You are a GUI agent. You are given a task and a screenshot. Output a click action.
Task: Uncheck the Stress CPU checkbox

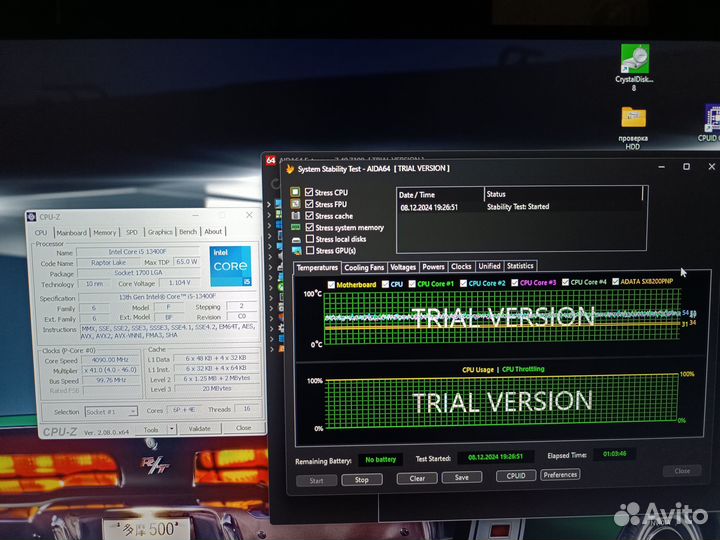[310, 192]
